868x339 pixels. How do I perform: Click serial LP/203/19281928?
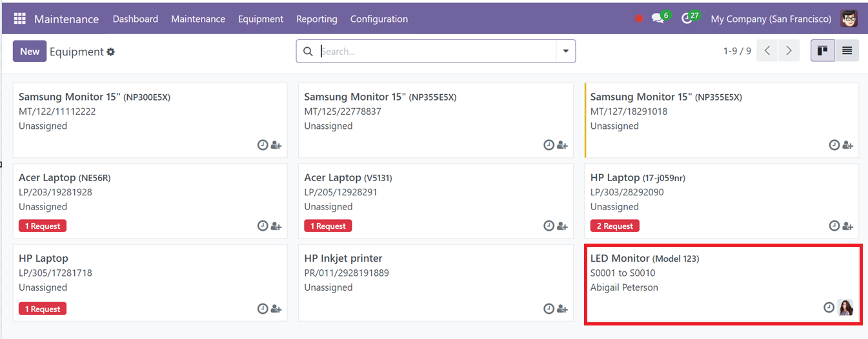click(x=56, y=192)
